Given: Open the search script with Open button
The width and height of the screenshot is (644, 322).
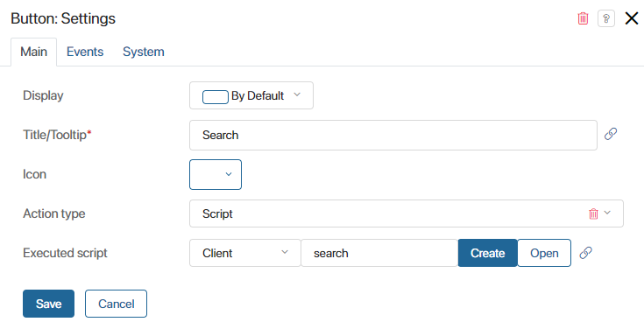Looking at the screenshot, I should (x=544, y=253).
